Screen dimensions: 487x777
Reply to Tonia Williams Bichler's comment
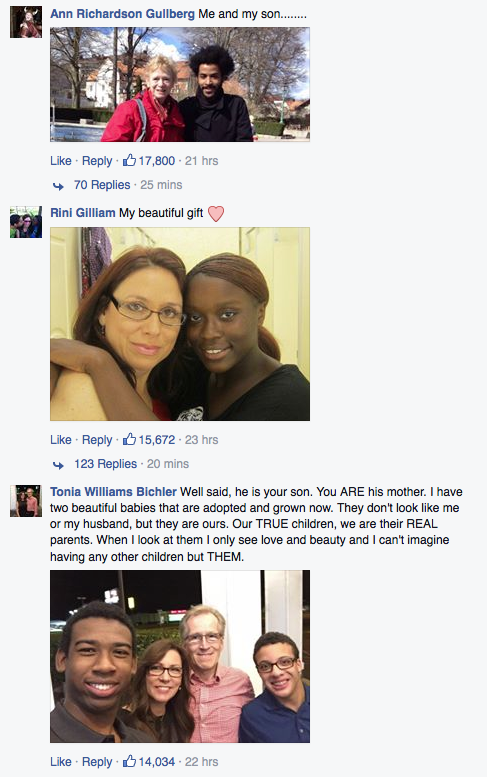97,762
